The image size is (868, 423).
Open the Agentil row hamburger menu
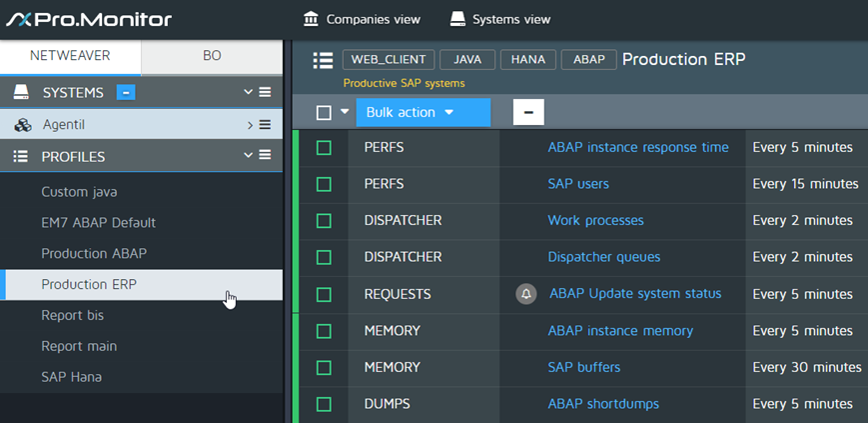tap(265, 125)
